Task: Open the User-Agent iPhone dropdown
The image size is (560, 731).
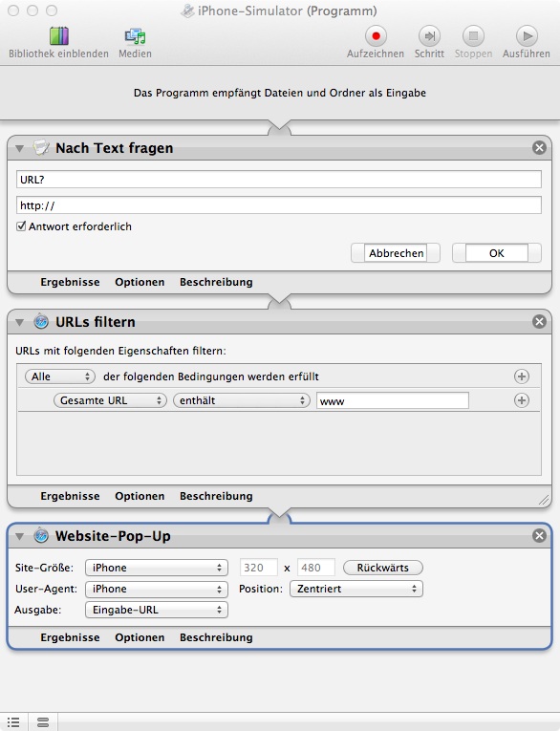Action: click(x=157, y=589)
